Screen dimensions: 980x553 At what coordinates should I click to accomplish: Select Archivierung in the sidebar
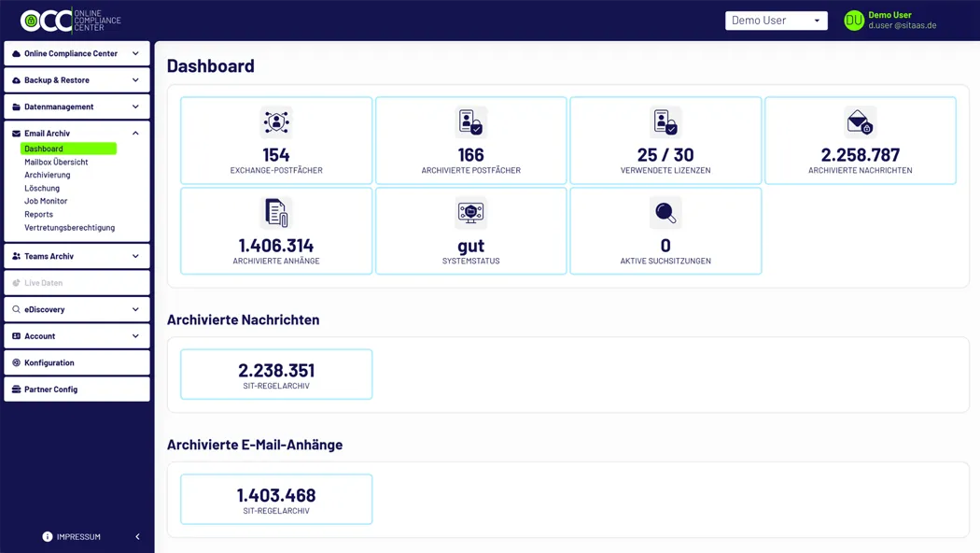tap(48, 175)
